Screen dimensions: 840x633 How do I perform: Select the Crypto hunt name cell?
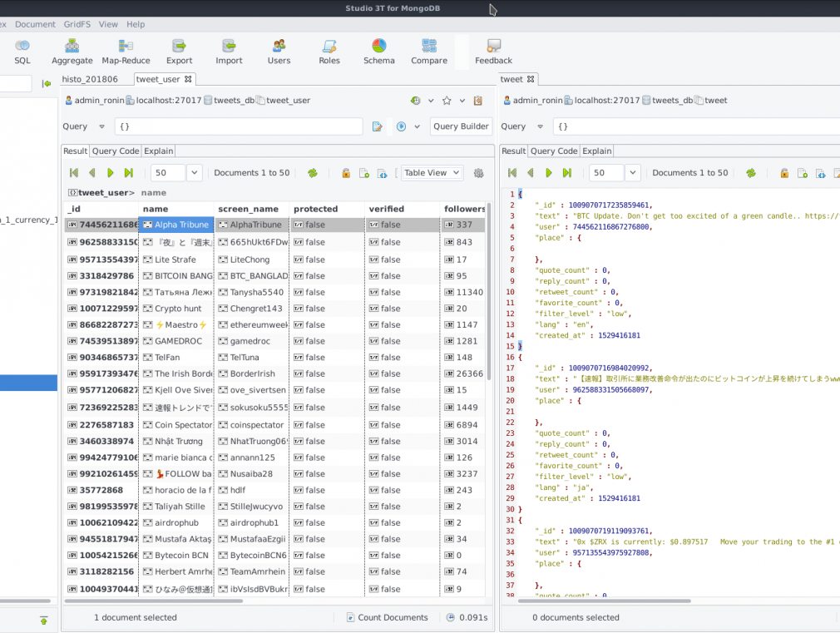[176, 309]
